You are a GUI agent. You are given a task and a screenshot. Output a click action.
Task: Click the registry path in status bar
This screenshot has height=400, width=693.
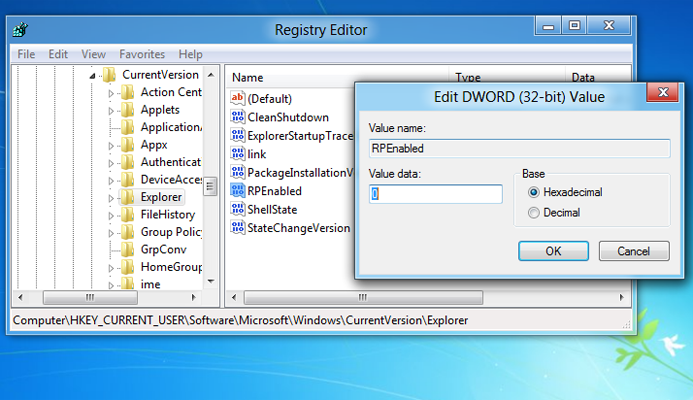[240, 320]
